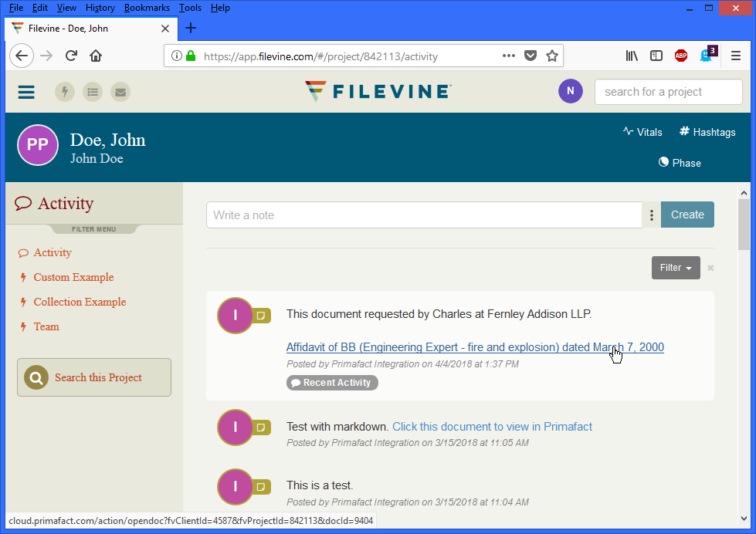Toggle the Firefox sidebar panel
Image resolution: width=756 pixels, height=534 pixels.
point(656,56)
